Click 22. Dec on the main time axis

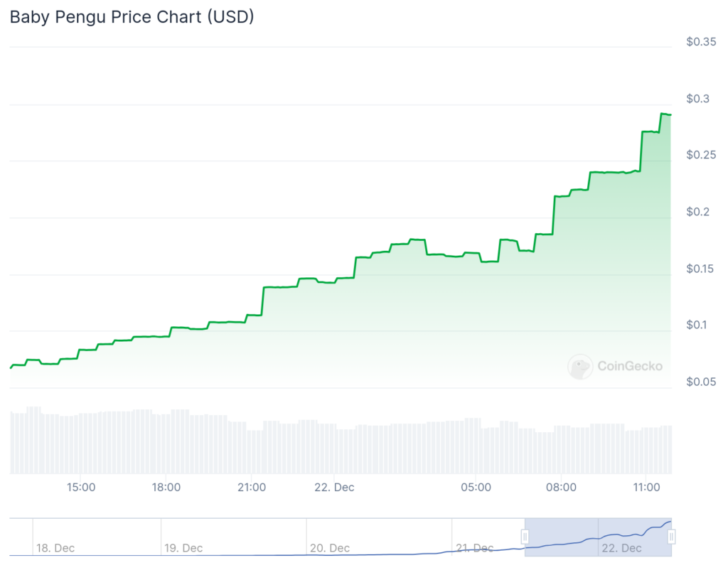coord(334,488)
